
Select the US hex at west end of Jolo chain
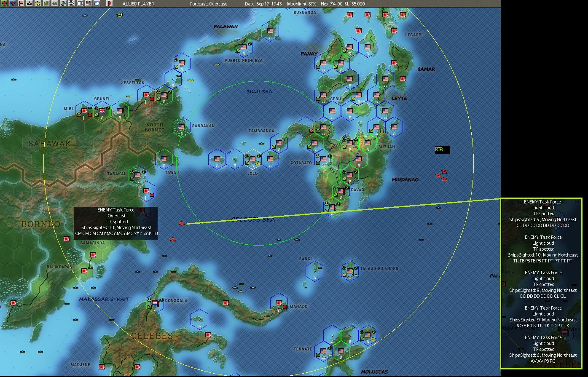point(217,159)
